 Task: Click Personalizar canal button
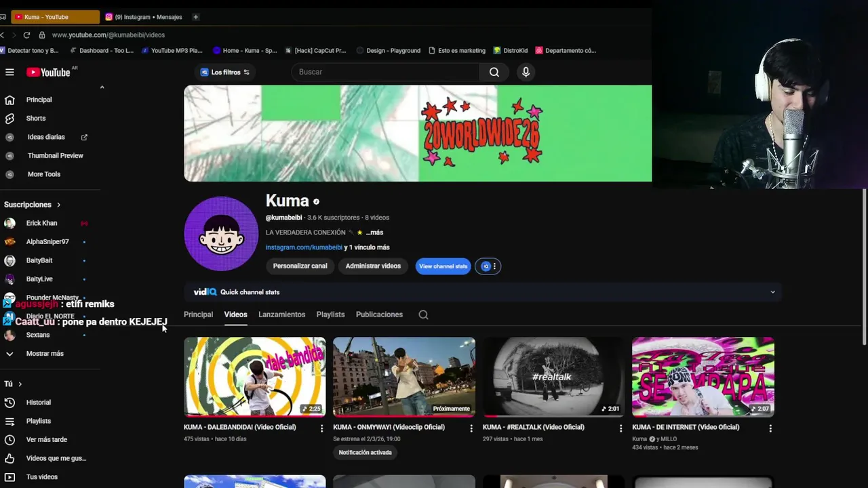300,266
